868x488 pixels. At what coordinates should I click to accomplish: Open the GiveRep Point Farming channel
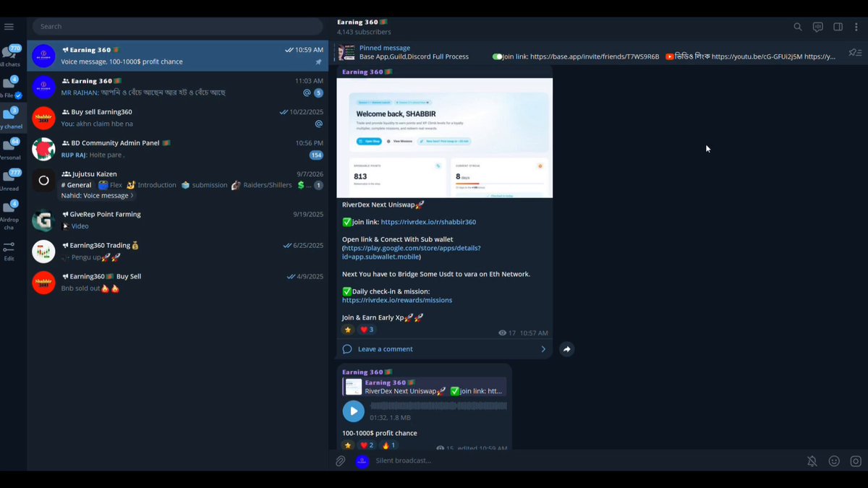pos(178,220)
